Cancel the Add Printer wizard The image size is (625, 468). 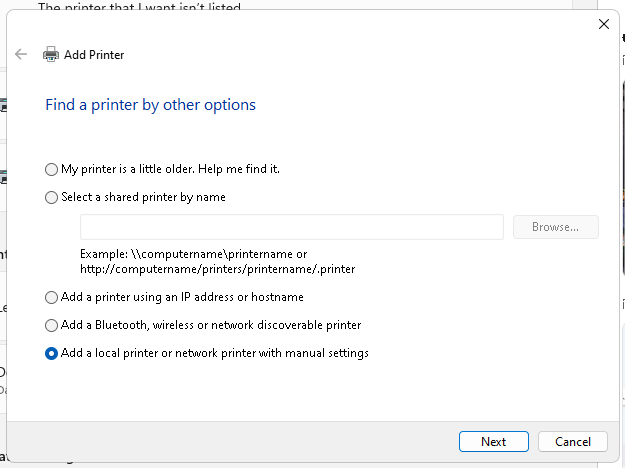tap(572, 441)
